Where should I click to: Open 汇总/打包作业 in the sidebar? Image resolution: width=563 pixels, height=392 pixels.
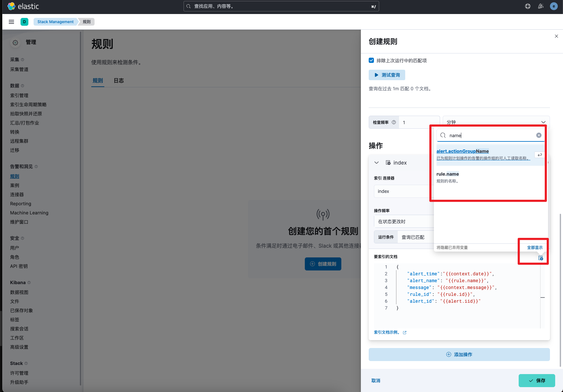pyautogui.click(x=24, y=123)
